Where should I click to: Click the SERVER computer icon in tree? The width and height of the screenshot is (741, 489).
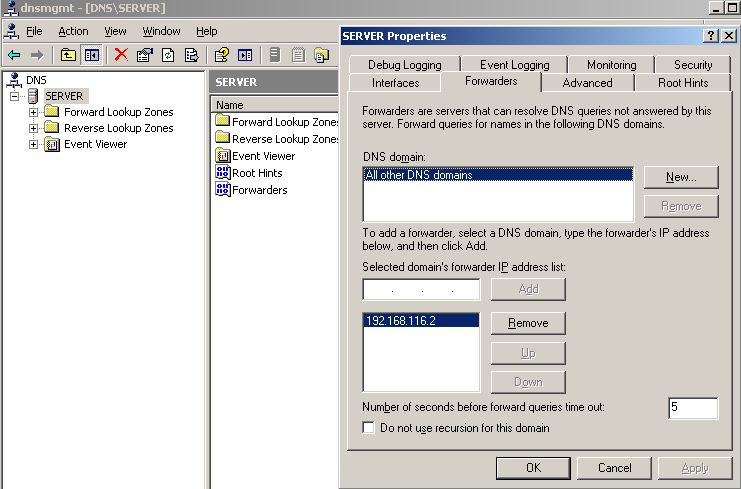(33, 96)
